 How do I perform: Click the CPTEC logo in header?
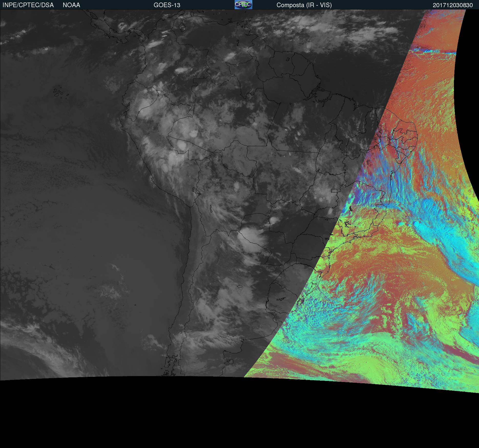[x=243, y=5]
